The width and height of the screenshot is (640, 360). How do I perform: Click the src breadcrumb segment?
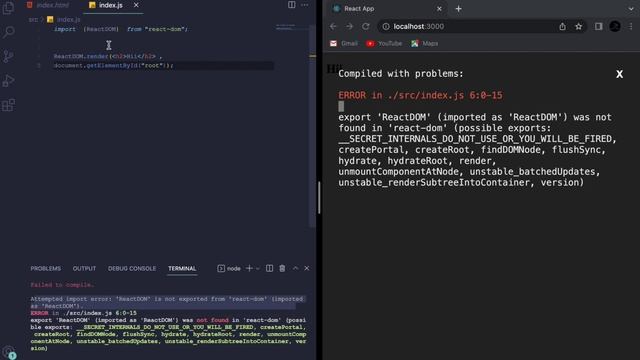(33, 19)
